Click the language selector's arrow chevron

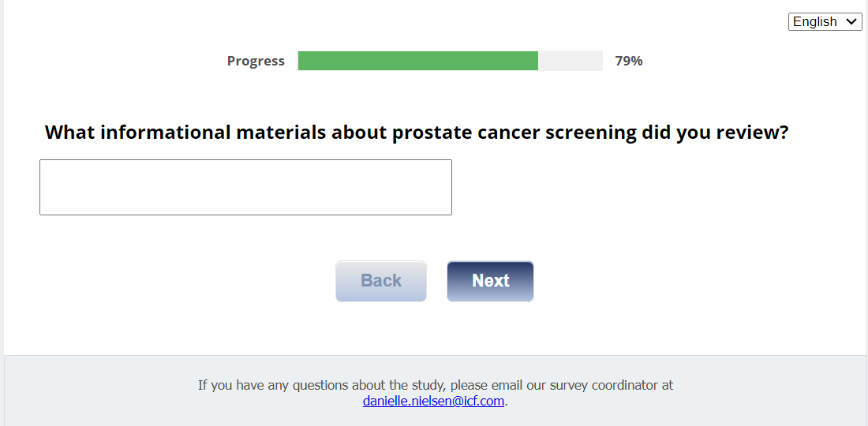click(x=851, y=22)
